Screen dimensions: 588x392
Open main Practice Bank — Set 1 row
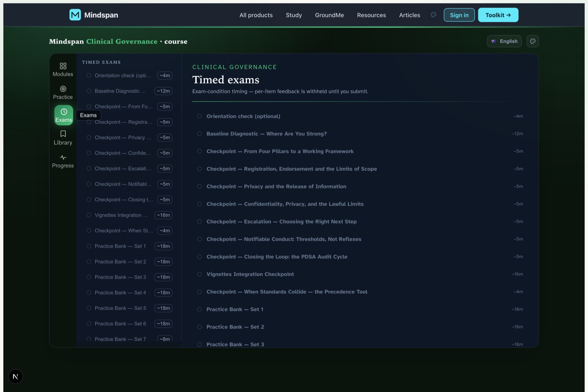[360, 309]
